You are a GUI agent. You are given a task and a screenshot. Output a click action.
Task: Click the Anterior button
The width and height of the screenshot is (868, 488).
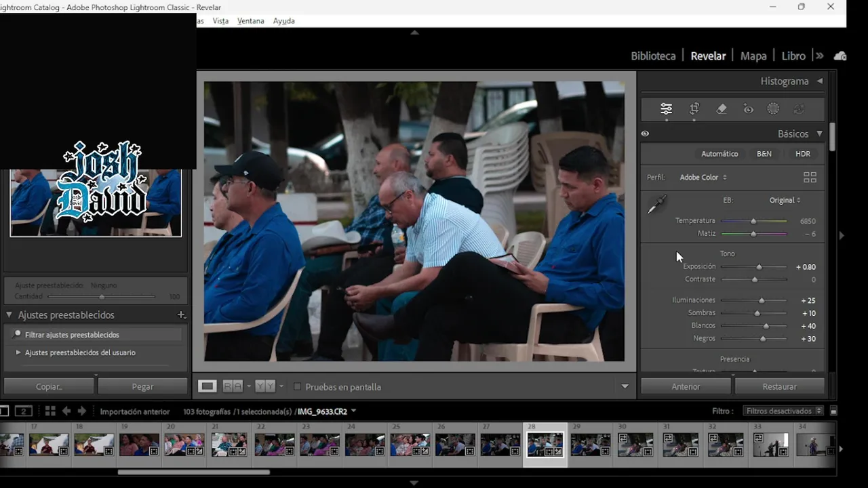coord(686,386)
